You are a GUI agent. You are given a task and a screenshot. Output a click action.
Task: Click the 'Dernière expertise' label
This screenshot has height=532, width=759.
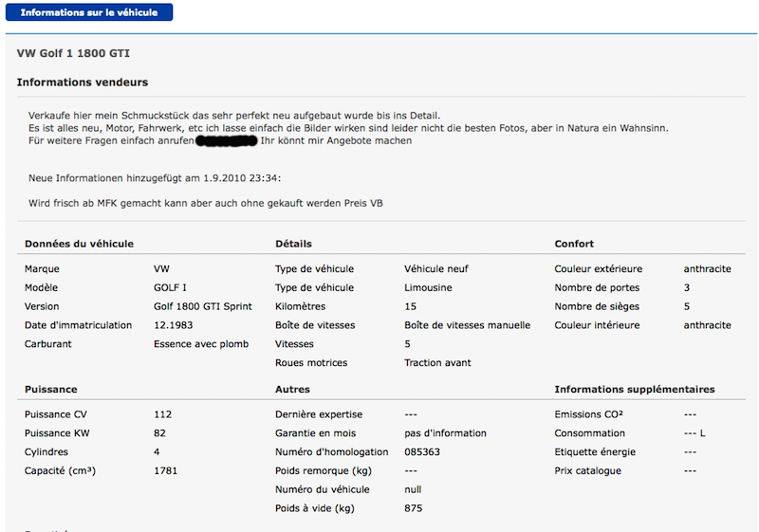tap(319, 414)
